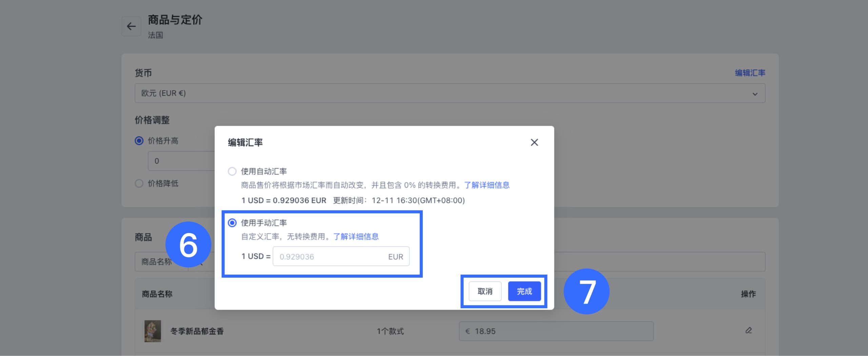The image size is (868, 356).
Task: Open 了解详细信息 link under automatic rate
Action: click(x=487, y=185)
